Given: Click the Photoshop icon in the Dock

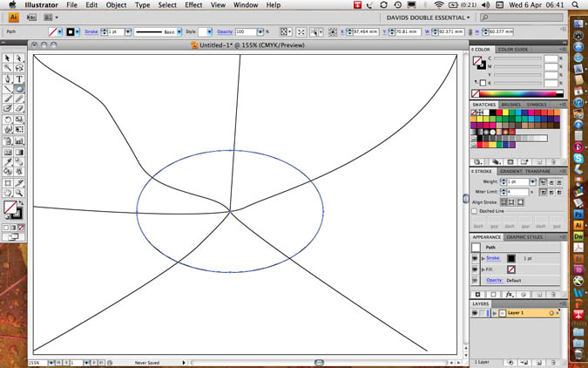Looking at the screenshot, I should click(578, 213).
